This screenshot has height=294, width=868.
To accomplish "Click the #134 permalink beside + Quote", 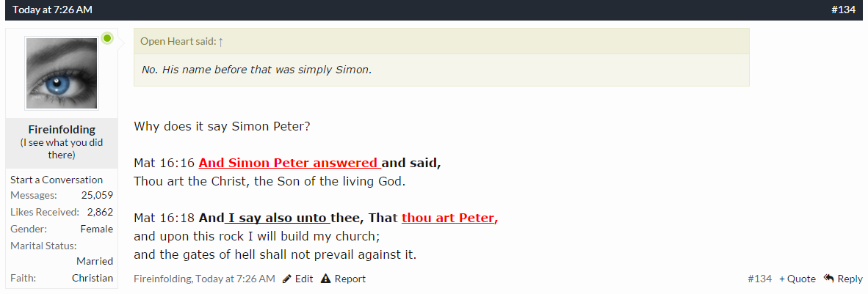I will tap(759, 279).
